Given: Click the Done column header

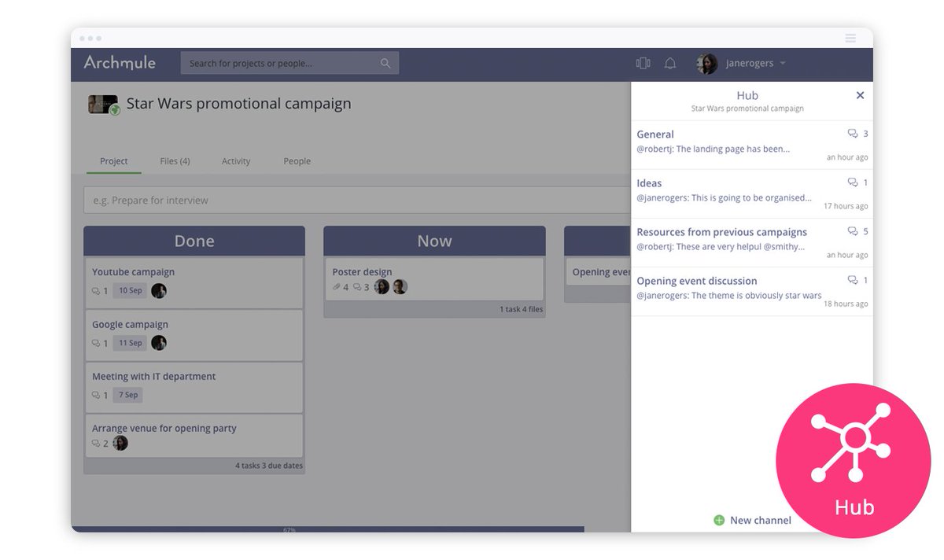Looking at the screenshot, I should 194,241.
